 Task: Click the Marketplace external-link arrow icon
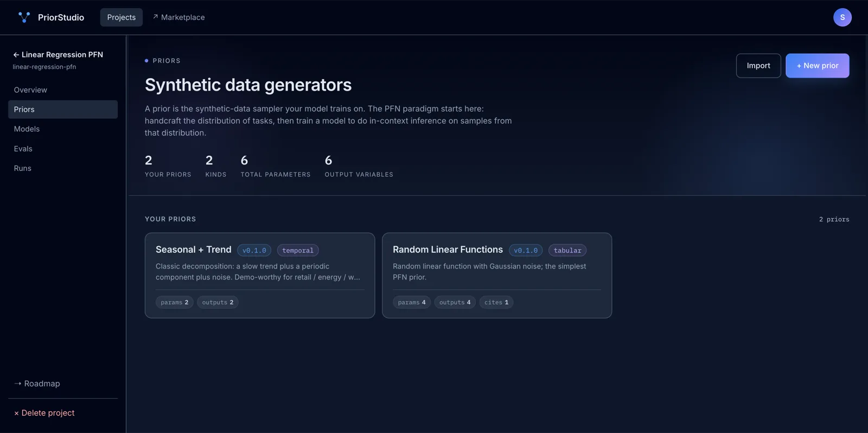pyautogui.click(x=155, y=17)
